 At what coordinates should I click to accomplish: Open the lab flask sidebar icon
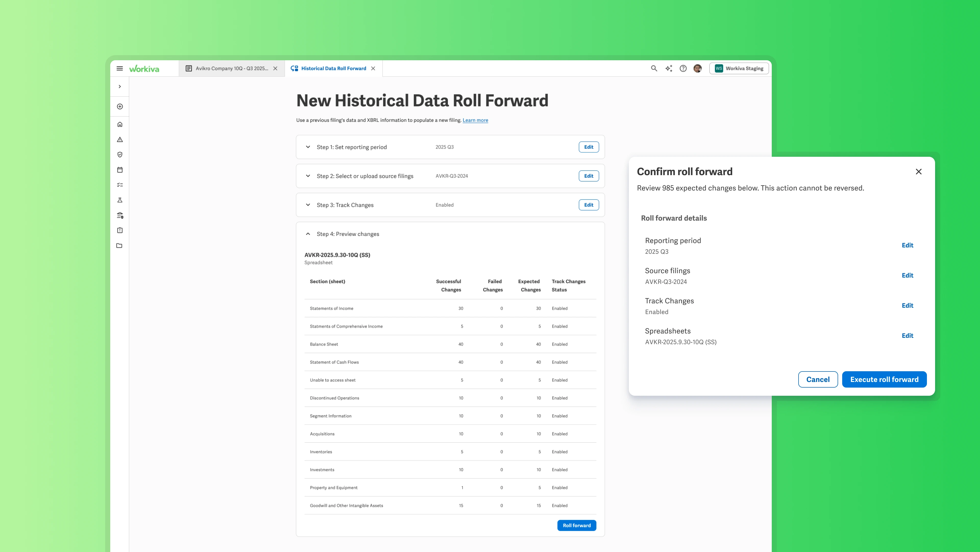(x=120, y=200)
